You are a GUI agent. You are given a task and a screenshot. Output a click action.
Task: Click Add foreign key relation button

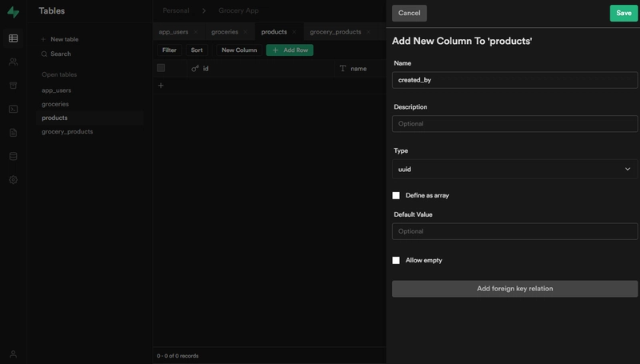514,289
